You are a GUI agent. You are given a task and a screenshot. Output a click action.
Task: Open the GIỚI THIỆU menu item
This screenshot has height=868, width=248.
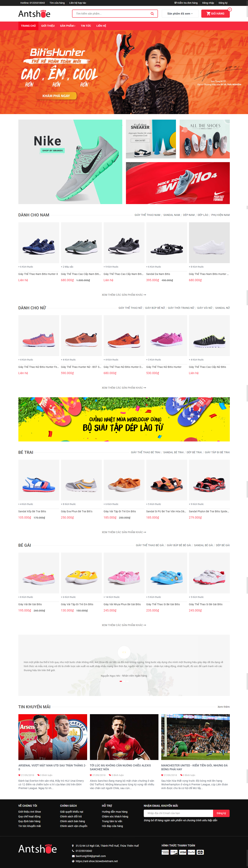tap(48, 26)
